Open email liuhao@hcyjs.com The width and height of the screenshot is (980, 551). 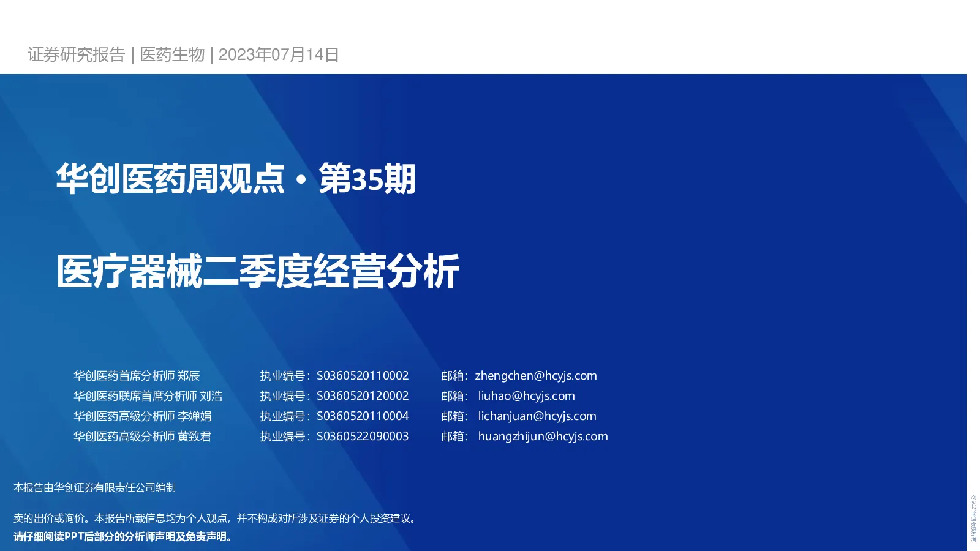(527, 396)
